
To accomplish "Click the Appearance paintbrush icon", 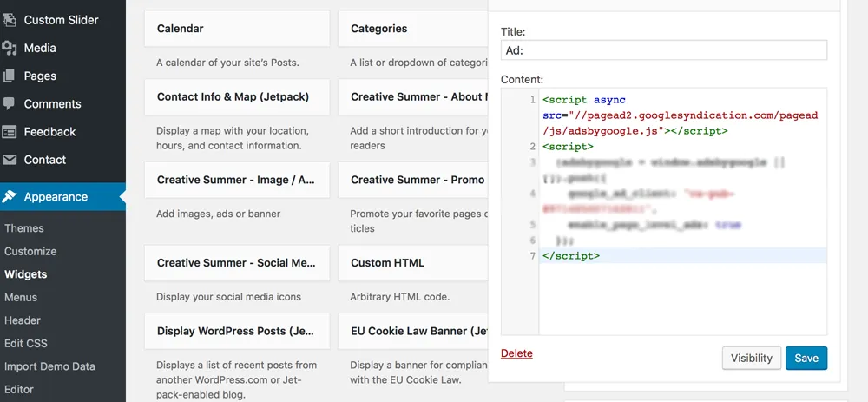I will pyautogui.click(x=9, y=196).
